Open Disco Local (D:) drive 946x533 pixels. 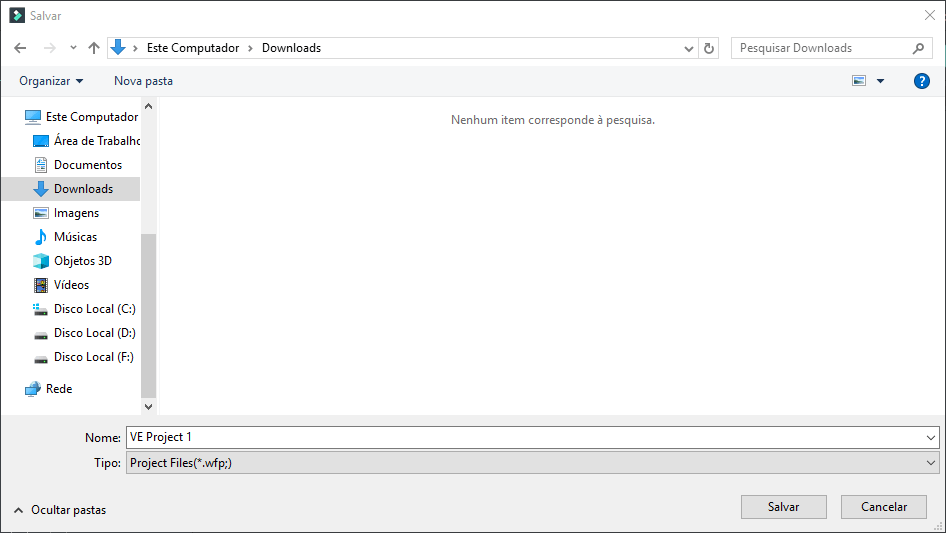pyautogui.click(x=95, y=333)
